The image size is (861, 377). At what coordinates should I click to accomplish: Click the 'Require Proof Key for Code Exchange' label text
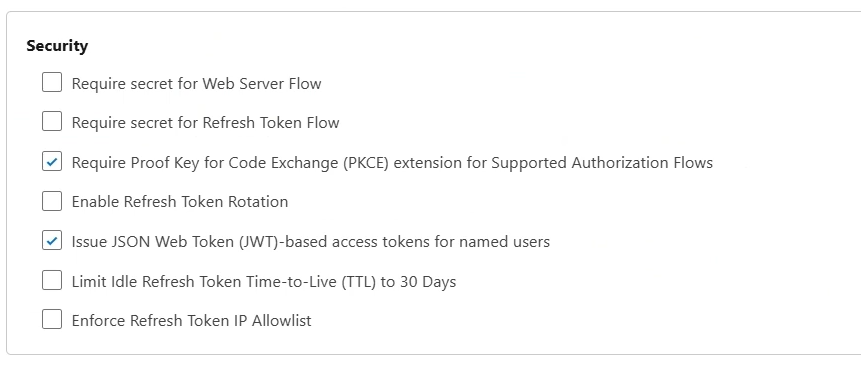point(206,162)
